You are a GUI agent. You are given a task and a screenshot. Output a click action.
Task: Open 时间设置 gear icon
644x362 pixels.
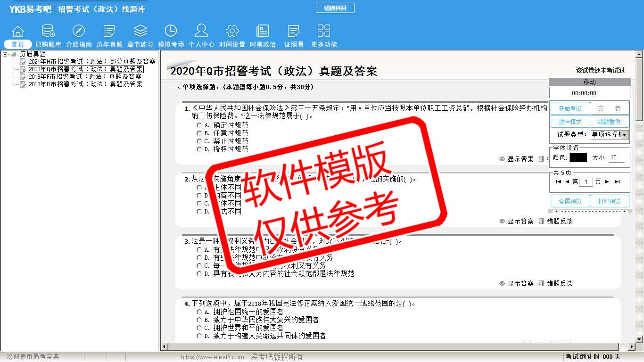[232, 32]
